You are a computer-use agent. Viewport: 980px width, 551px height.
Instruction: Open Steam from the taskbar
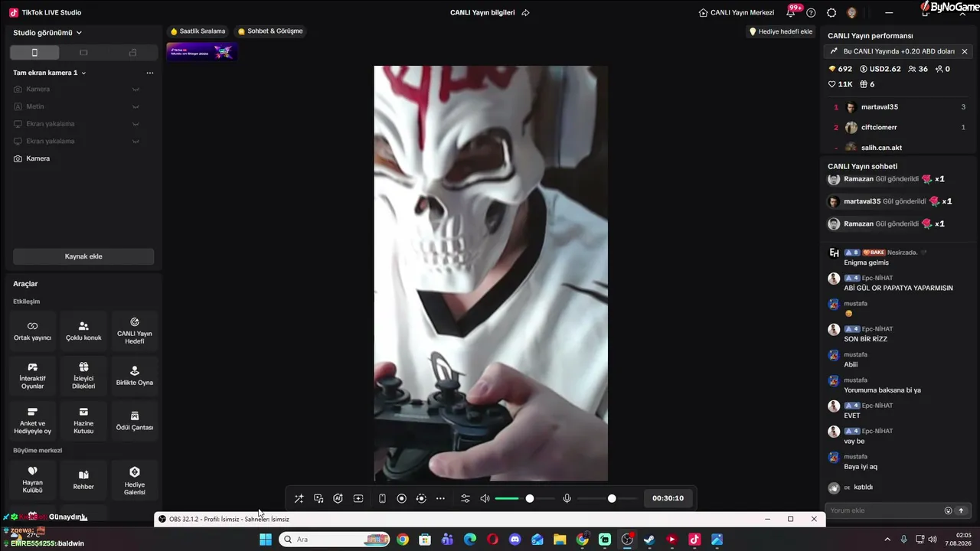tap(649, 540)
